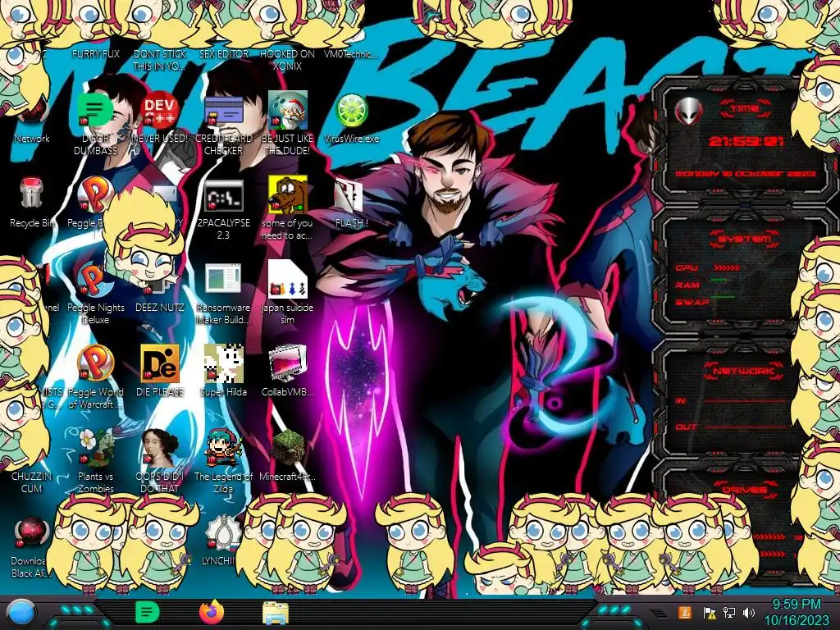Image resolution: width=840 pixels, height=630 pixels.
Task: Open the 2PACALYPSE 2.3 console icon
Action: click(x=223, y=195)
